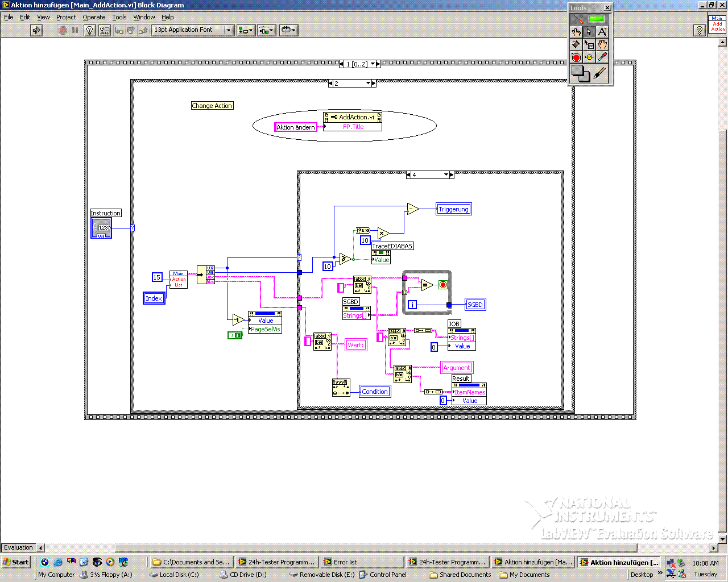Open the case 4 selector dropdown

point(446,175)
